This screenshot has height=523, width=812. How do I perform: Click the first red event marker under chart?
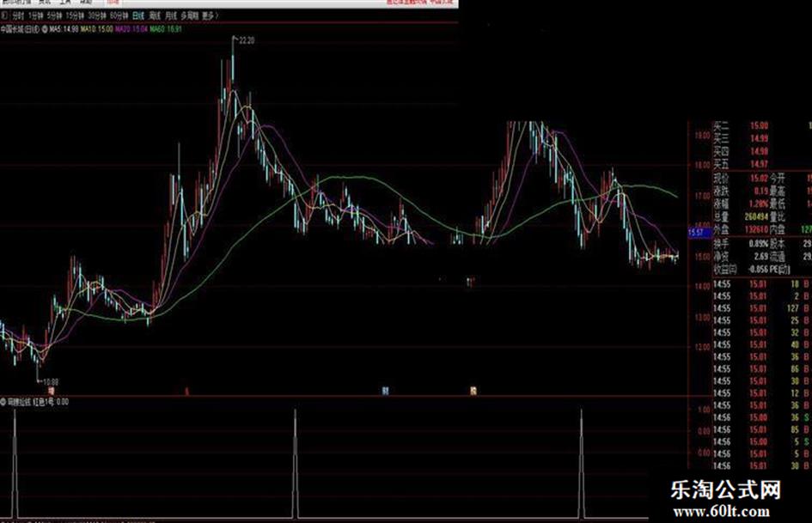click(51, 391)
